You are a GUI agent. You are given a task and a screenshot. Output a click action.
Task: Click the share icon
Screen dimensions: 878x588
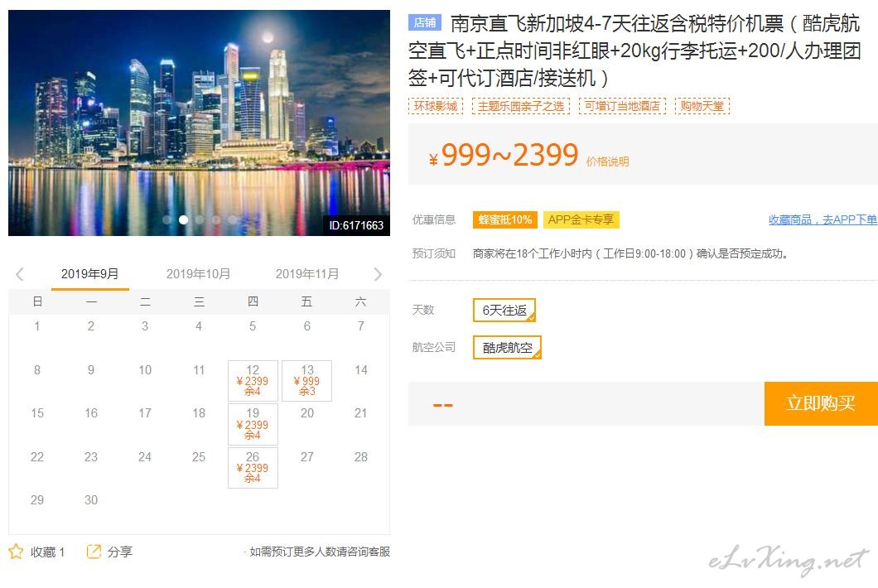[94, 552]
